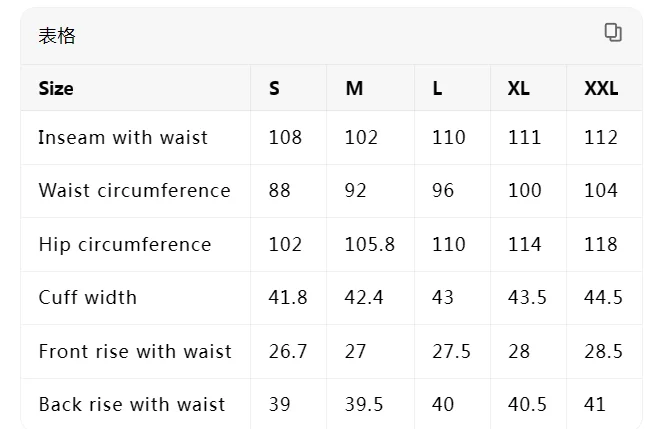This screenshot has width=655, height=429.
Task: Click the XXL column header
Action: (601, 88)
